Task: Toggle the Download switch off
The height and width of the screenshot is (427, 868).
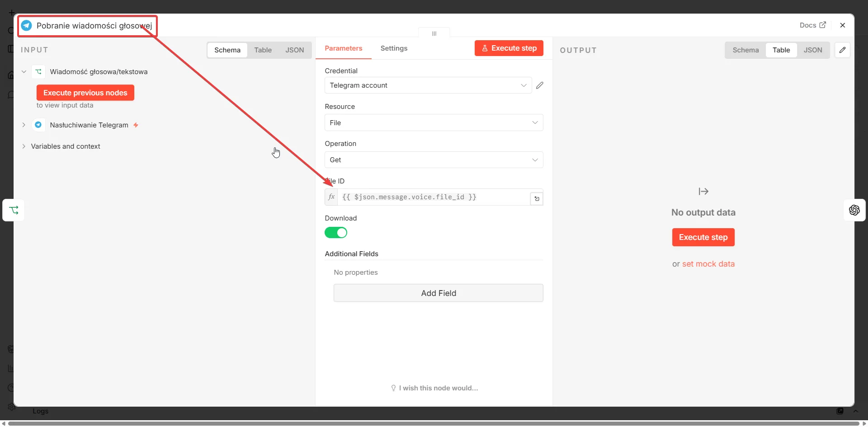Action: [336, 233]
